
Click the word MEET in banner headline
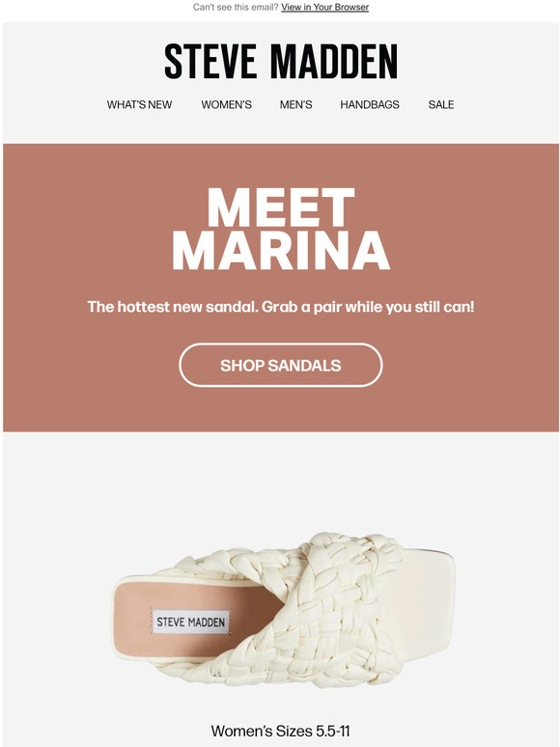click(281, 207)
